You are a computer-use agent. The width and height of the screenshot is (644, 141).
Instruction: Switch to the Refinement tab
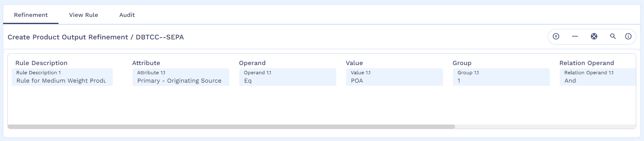[31, 15]
